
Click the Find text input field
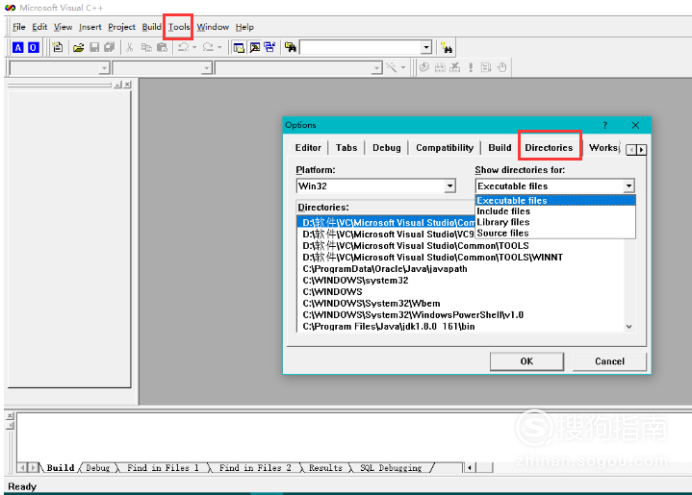pos(361,47)
